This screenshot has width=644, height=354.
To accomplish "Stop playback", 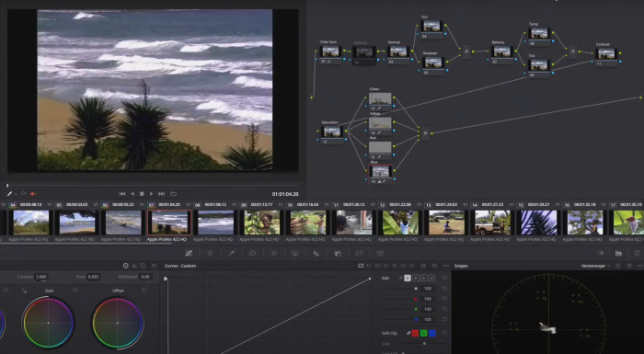I will pos(142,194).
